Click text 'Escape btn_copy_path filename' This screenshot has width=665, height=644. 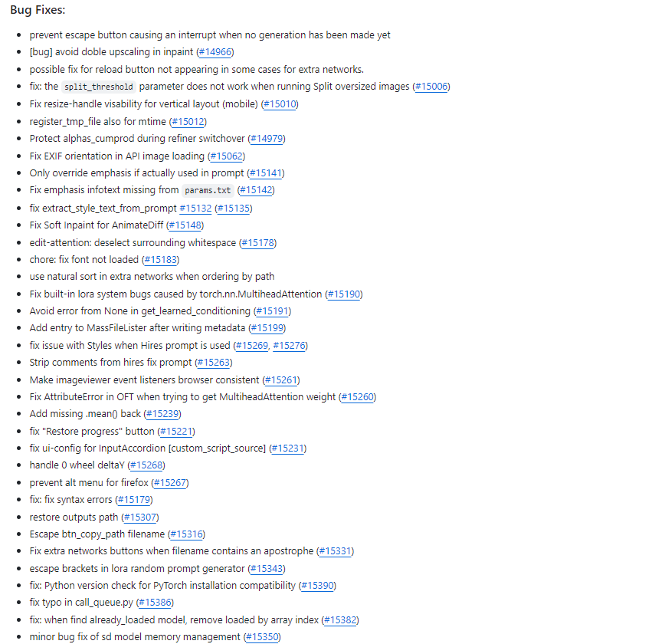pyautogui.click(x=97, y=534)
